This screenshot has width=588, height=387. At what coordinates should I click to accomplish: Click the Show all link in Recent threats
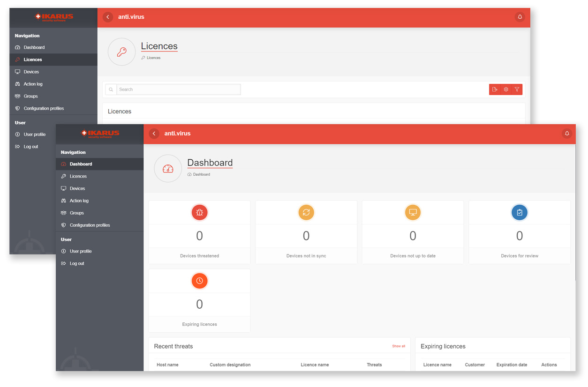(x=399, y=346)
